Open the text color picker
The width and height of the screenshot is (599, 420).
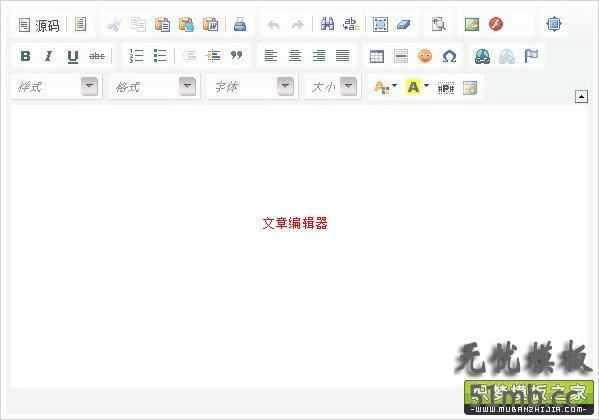(x=385, y=88)
